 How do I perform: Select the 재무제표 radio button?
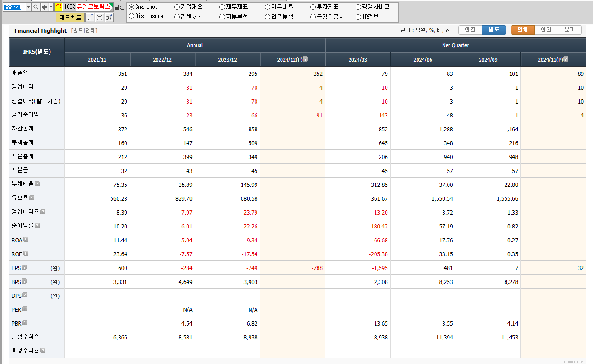pos(222,7)
